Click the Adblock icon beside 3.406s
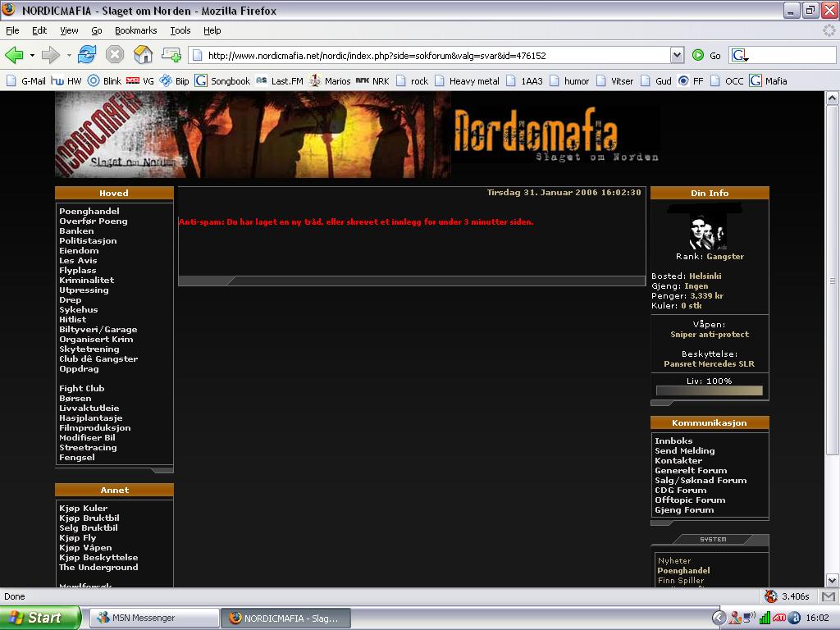Viewport: 840px width, 630px height. click(x=770, y=596)
